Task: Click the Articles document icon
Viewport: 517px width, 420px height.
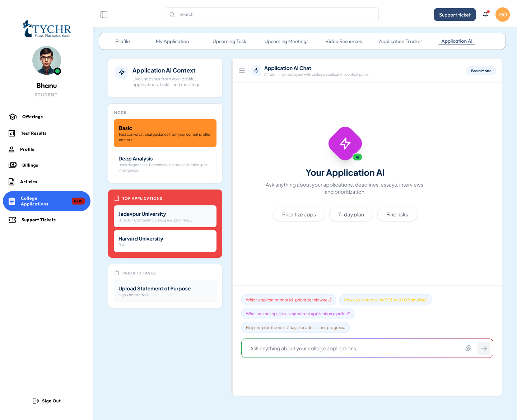Action: point(11,182)
